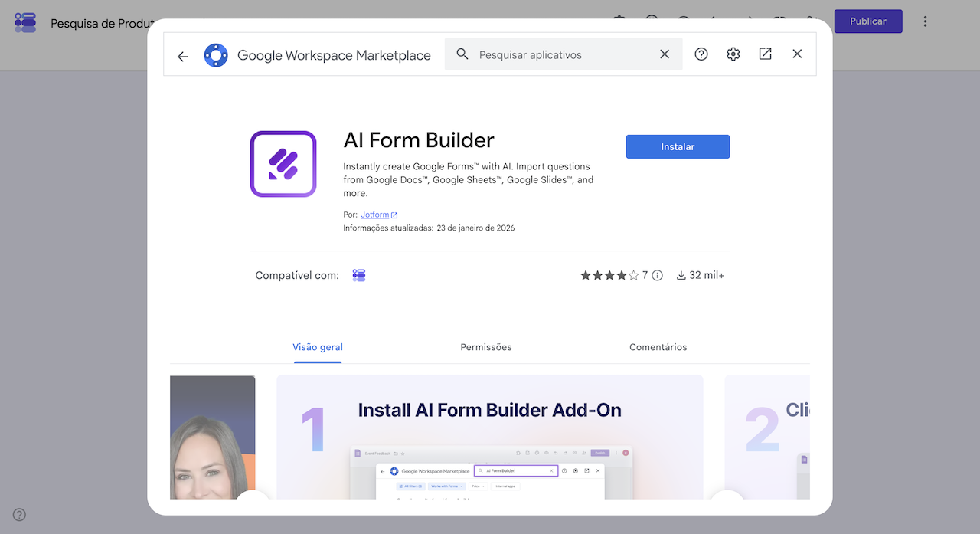Viewport: 980px width, 534px height.
Task: Switch to the Permissões tab
Action: click(x=486, y=347)
